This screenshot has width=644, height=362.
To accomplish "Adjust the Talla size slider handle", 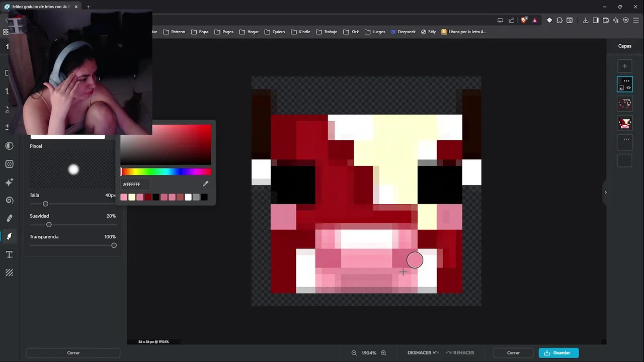I will [45, 204].
